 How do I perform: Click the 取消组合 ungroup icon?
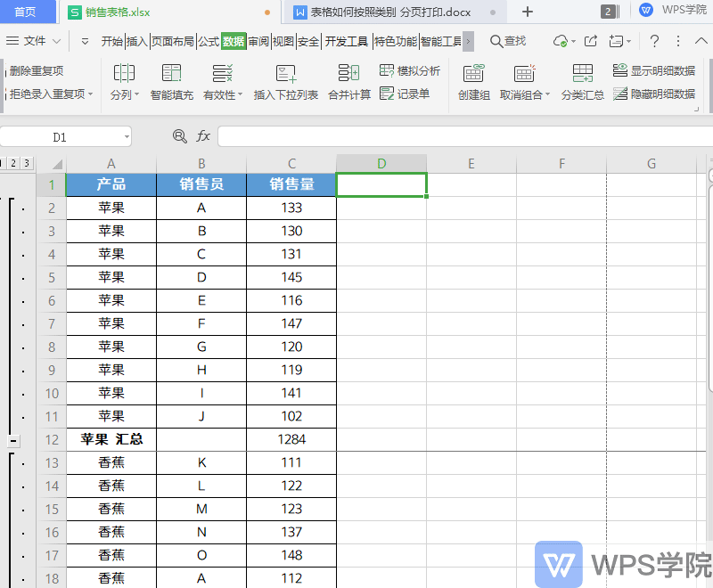pos(524,73)
